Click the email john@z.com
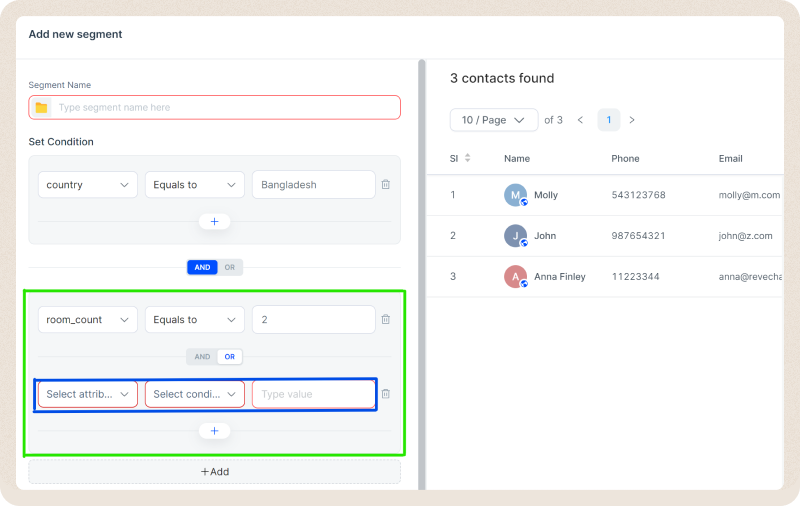 click(745, 236)
